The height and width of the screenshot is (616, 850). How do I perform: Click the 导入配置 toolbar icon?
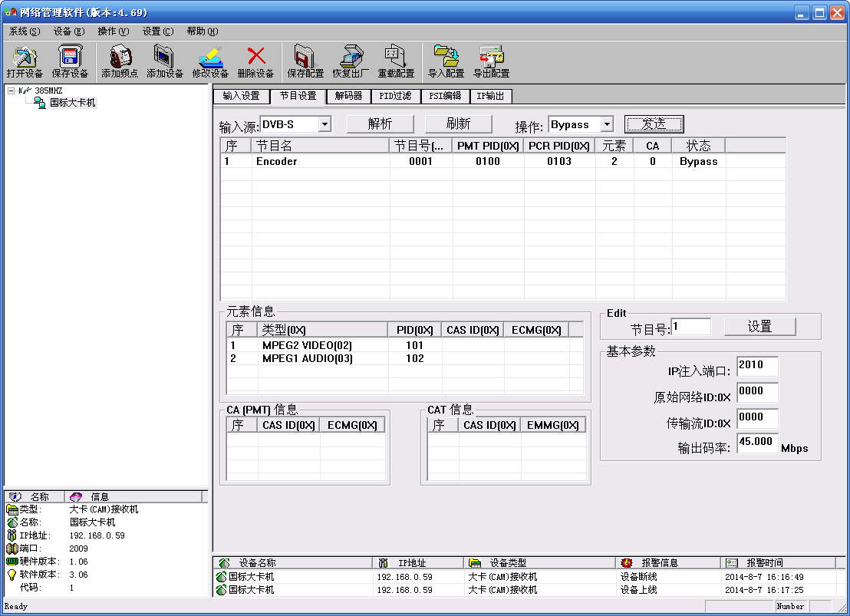(446, 57)
